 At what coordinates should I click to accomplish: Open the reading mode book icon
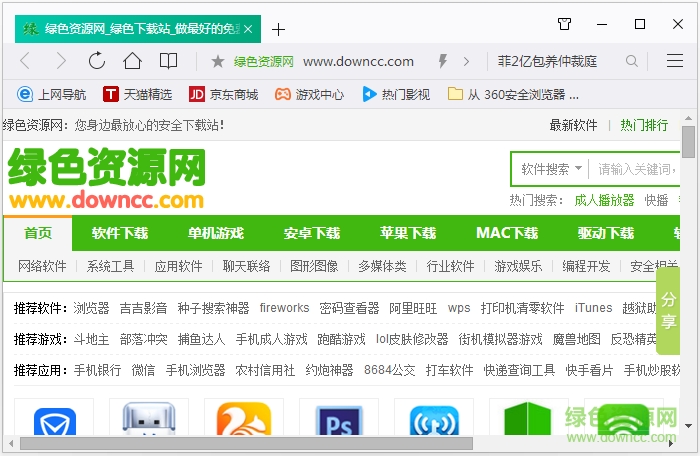coord(169,61)
